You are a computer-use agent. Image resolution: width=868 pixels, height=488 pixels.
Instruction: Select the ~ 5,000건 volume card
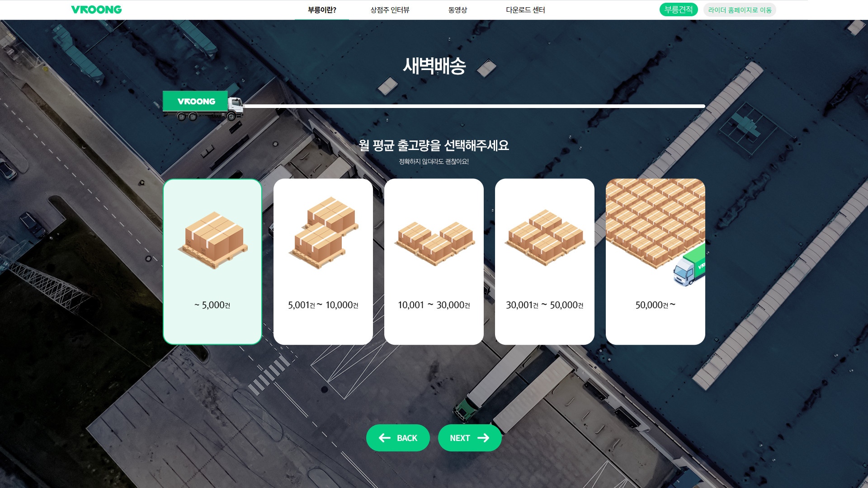click(x=212, y=262)
